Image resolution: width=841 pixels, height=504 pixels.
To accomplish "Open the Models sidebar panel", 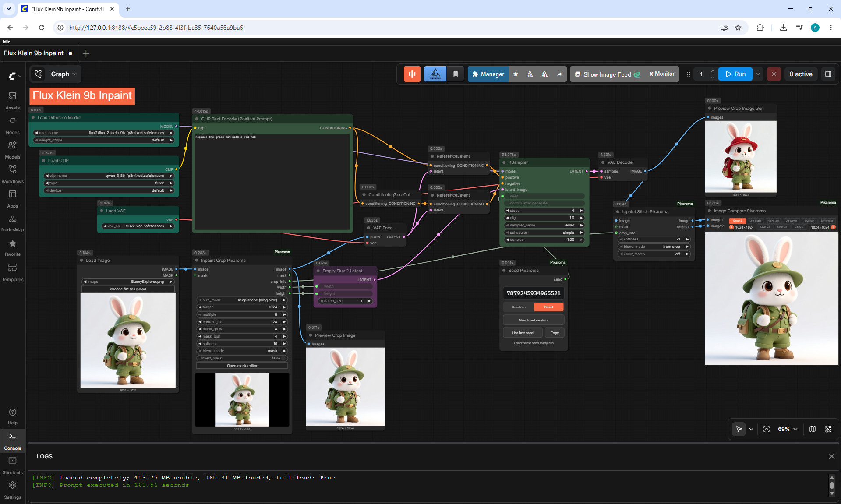I will [13, 150].
